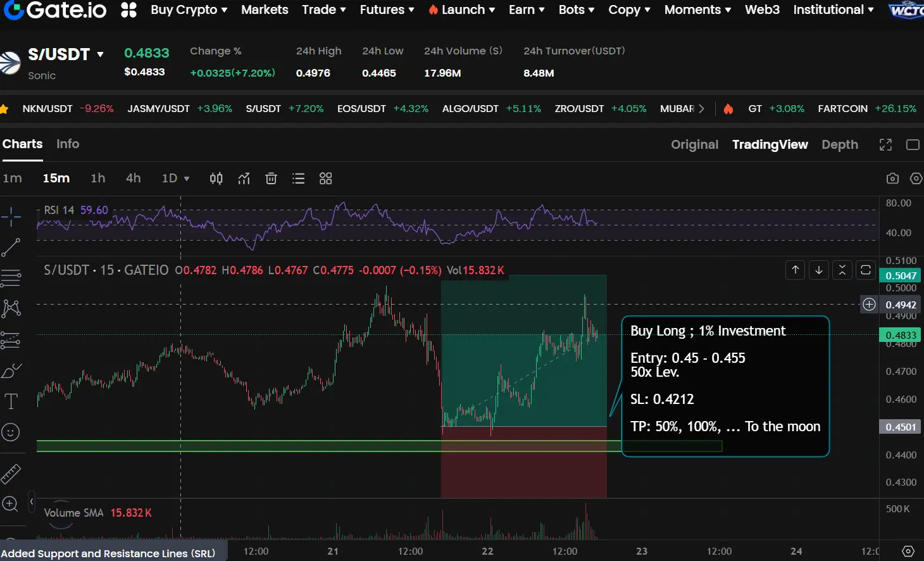
Task: Expand the S/USDT pair selector
Action: coord(100,54)
